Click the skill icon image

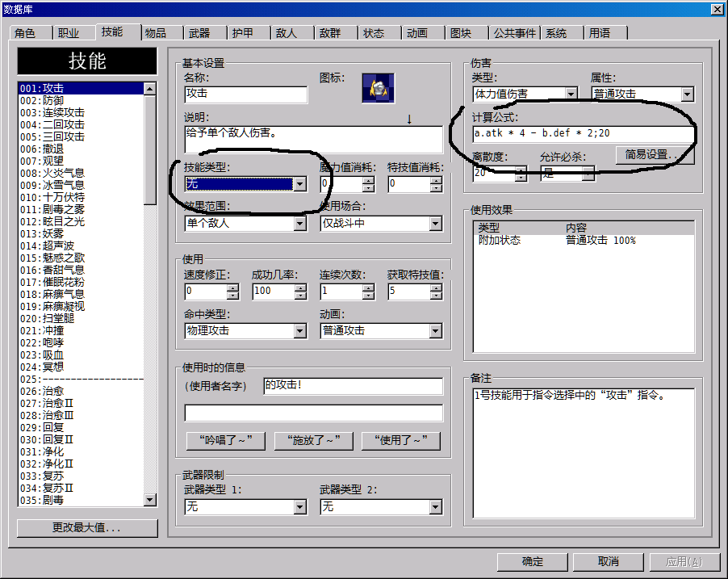coord(379,88)
